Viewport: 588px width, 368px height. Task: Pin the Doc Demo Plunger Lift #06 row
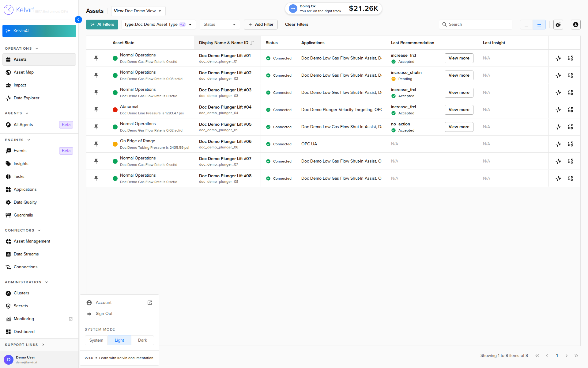[x=96, y=144]
